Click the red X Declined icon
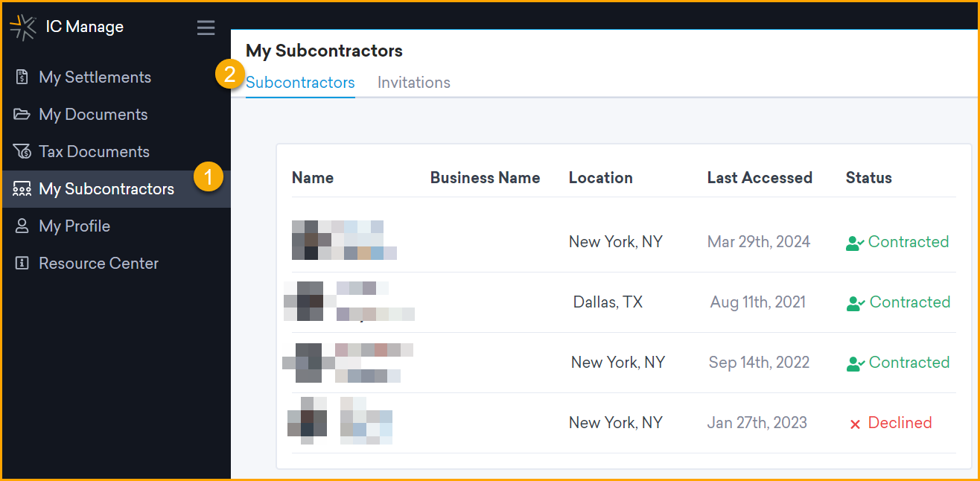Screen dimensions: 980x481 point(855,424)
